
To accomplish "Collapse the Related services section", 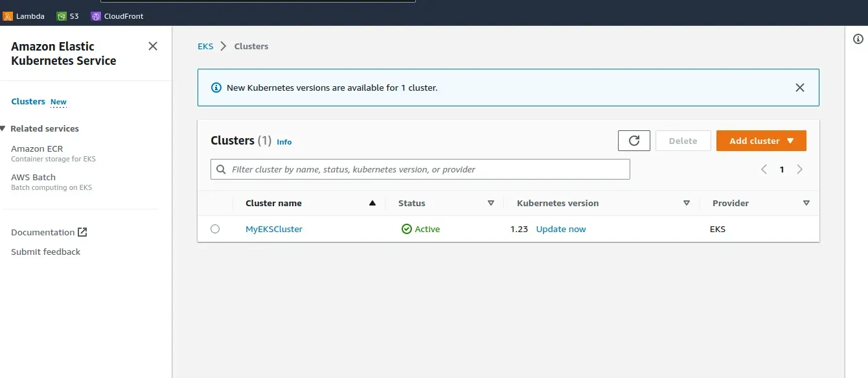I will 3,128.
